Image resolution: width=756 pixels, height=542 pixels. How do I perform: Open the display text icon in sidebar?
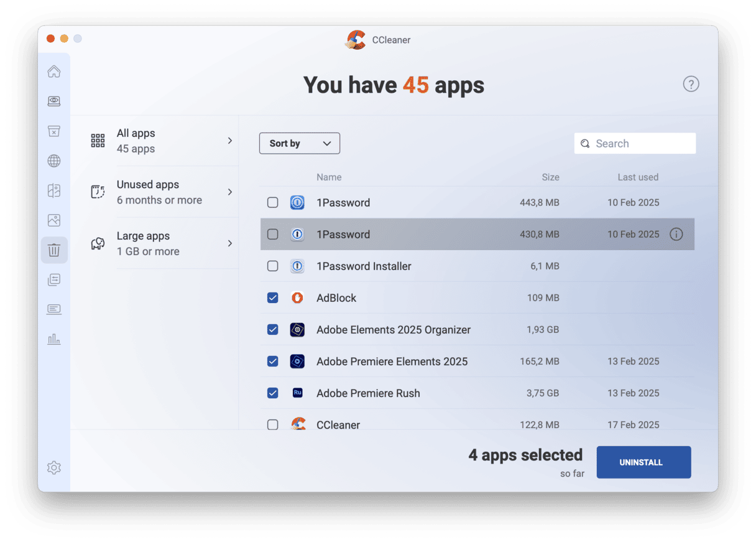click(x=54, y=309)
